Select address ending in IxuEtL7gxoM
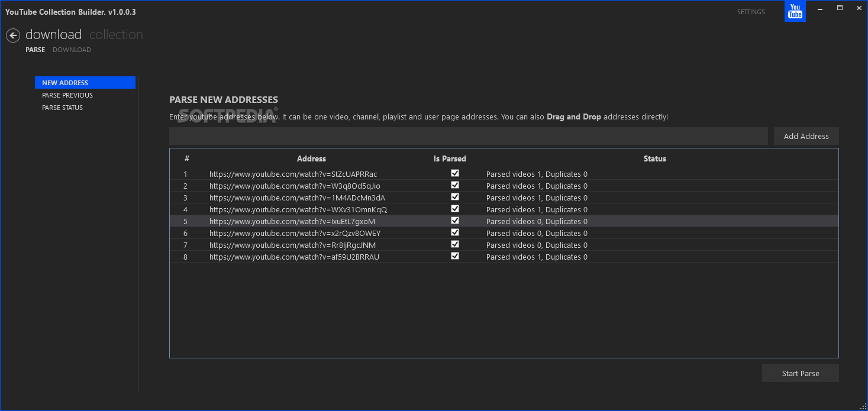 [x=292, y=221]
